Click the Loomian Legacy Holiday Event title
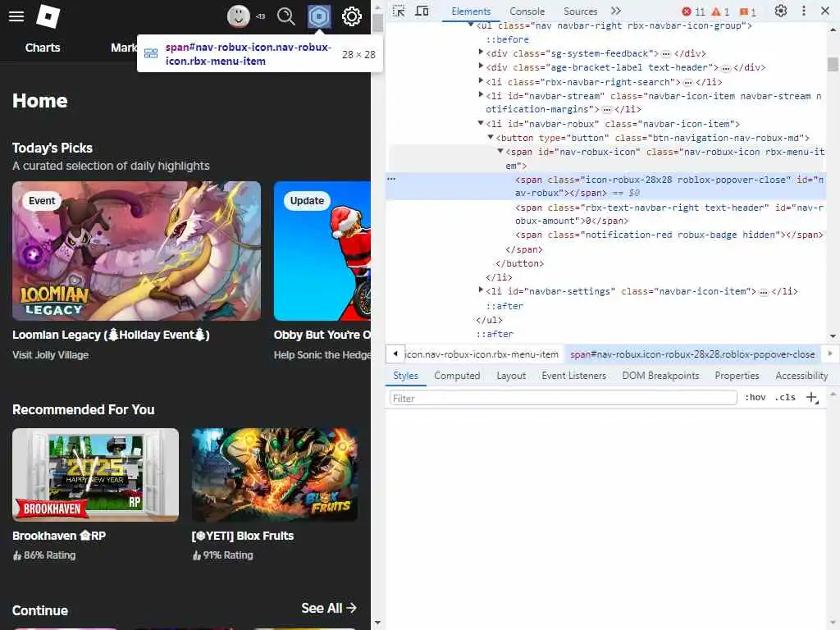The width and height of the screenshot is (840, 630). 111,335
